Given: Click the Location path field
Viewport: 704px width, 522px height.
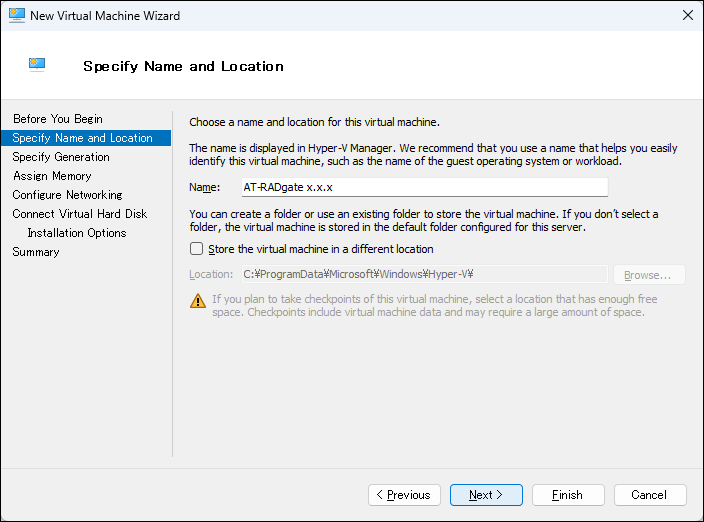Looking at the screenshot, I should click(424, 274).
